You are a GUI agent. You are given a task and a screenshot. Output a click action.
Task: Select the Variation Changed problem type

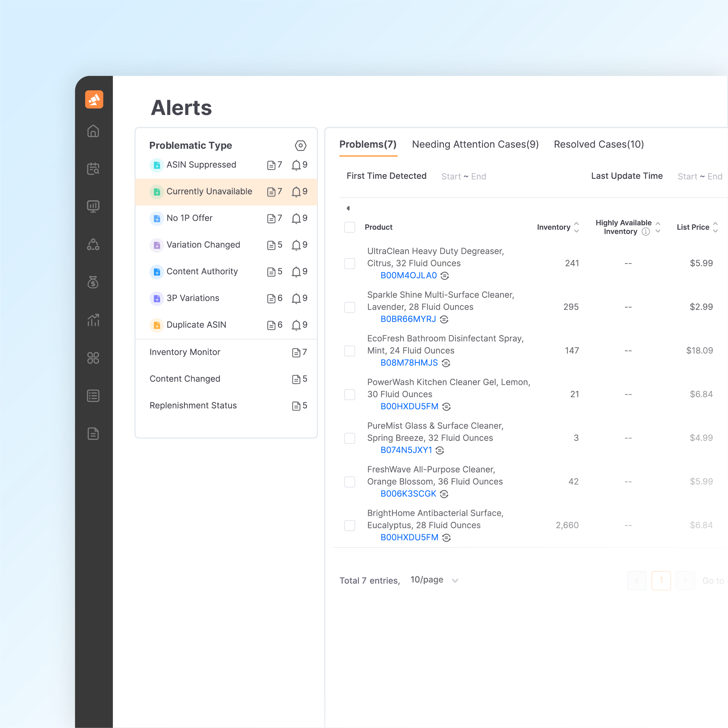coord(203,245)
